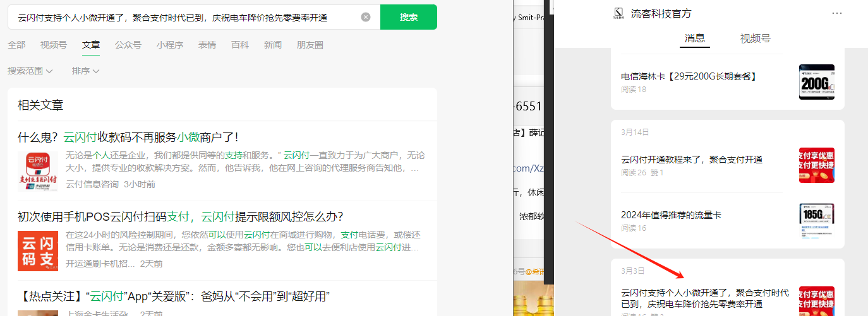The height and width of the screenshot is (316, 868).
Task: Click the 200G plan thumbnail image
Action: 817,82
